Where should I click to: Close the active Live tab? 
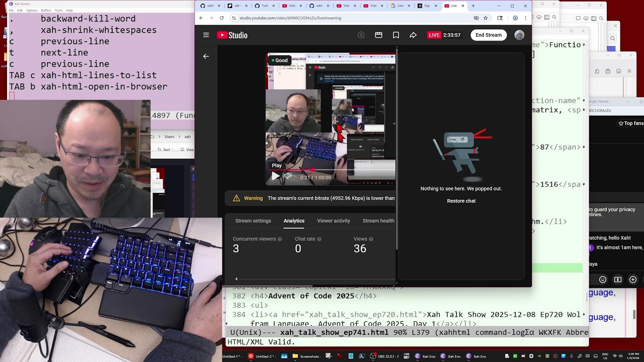point(463,6)
